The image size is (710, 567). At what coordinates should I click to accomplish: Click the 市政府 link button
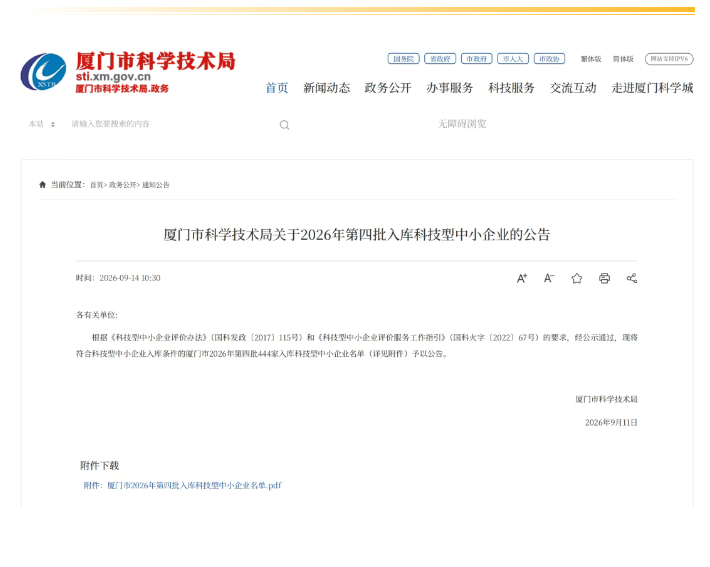pos(476,59)
